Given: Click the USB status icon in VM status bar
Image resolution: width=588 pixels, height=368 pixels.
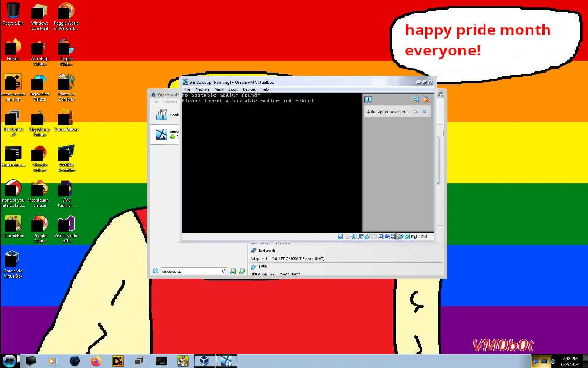Looking at the screenshot, I should pyautogui.click(x=367, y=237).
